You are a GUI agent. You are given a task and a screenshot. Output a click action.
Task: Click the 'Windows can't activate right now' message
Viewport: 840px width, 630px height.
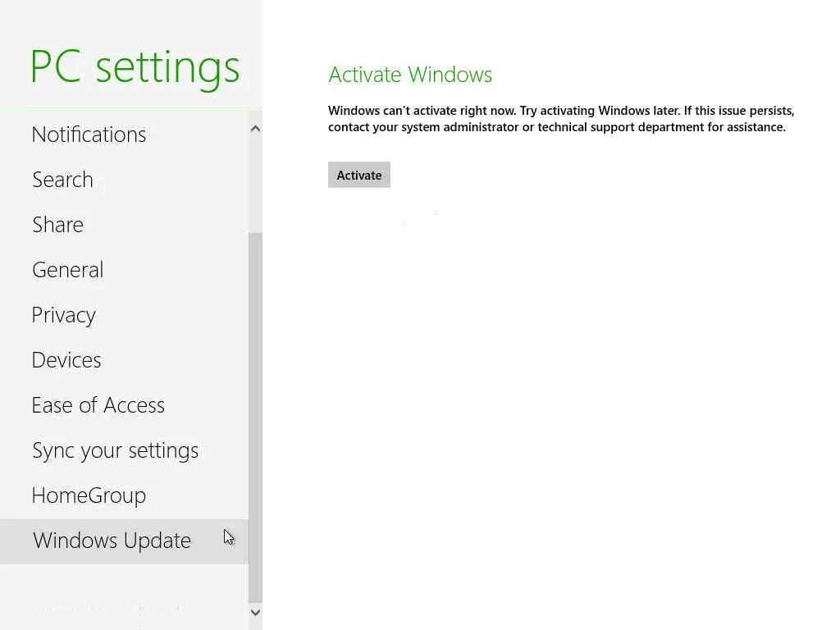pos(561,119)
